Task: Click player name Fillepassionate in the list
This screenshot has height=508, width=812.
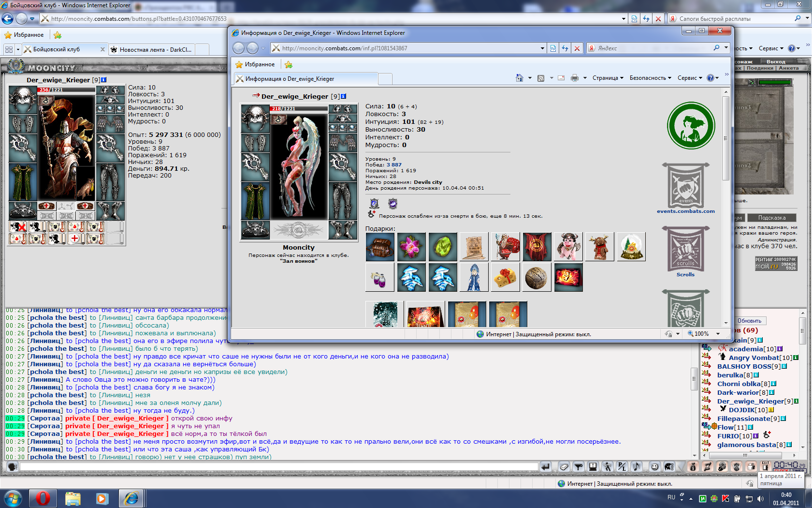Action: (743, 418)
